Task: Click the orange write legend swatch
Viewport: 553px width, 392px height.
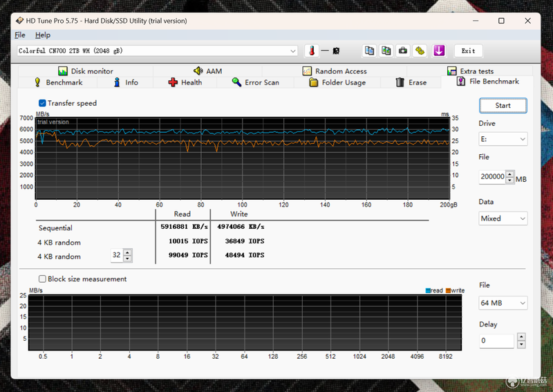Action: (448, 291)
